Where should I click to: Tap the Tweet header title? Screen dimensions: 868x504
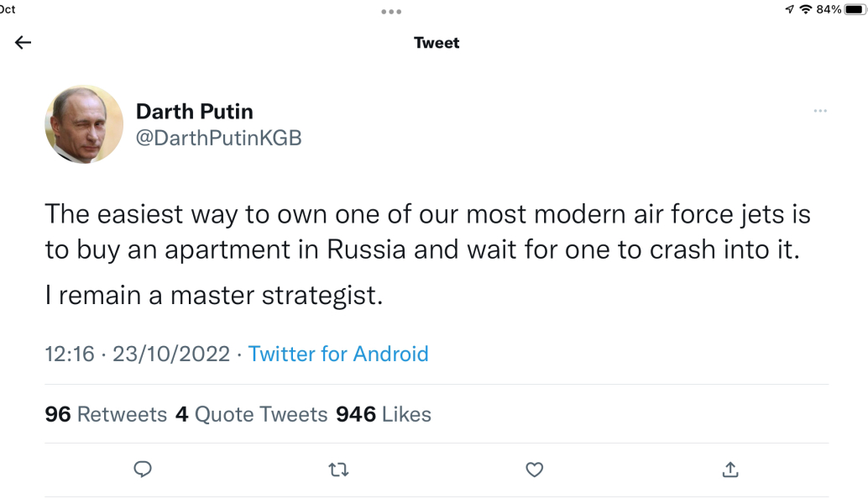pos(437,43)
